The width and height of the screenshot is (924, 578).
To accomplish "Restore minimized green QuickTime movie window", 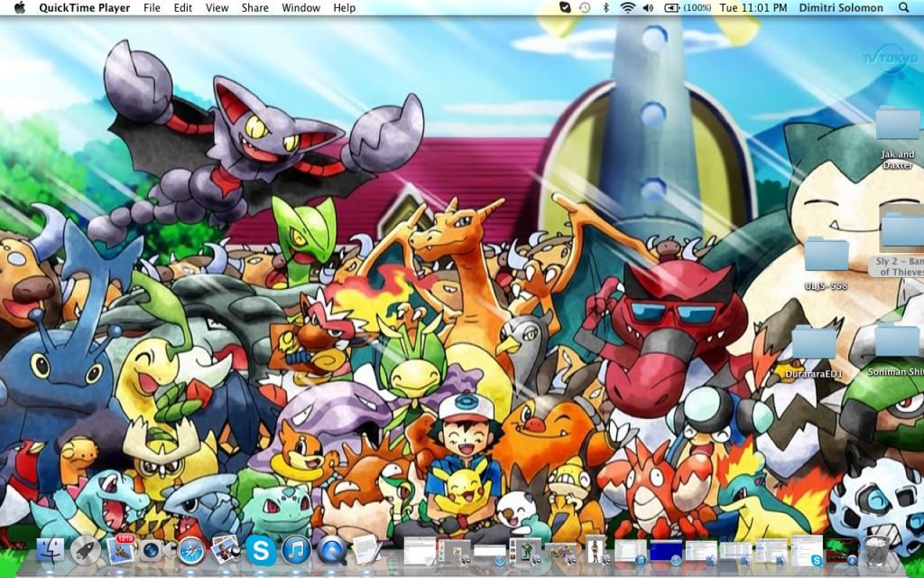I will [842, 552].
